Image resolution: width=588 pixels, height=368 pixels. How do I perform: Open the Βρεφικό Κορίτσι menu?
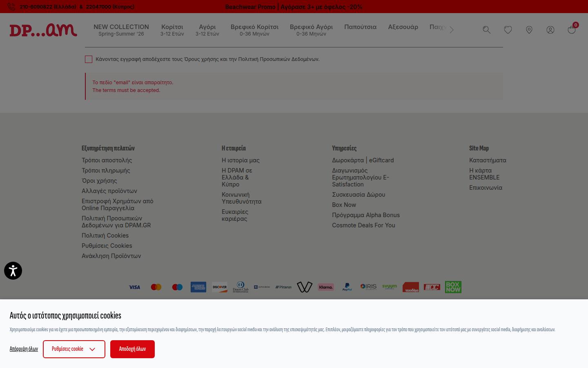(254, 30)
